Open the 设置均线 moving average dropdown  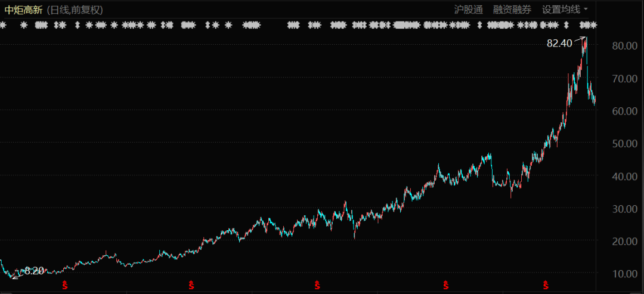564,9
